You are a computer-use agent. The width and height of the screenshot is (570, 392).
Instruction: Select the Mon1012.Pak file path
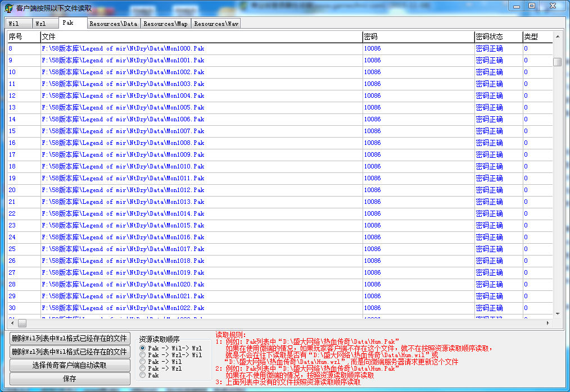[x=123, y=190]
